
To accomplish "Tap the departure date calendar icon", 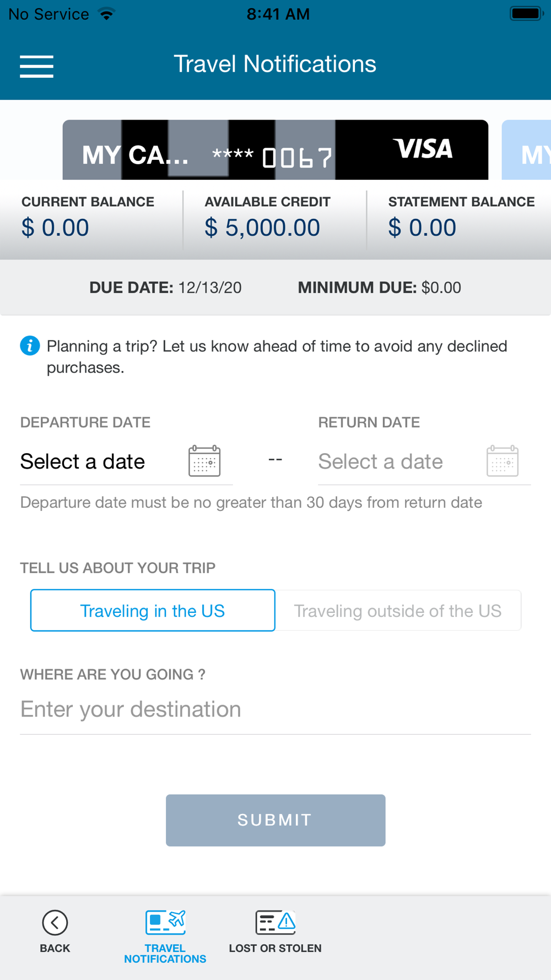I will (204, 461).
